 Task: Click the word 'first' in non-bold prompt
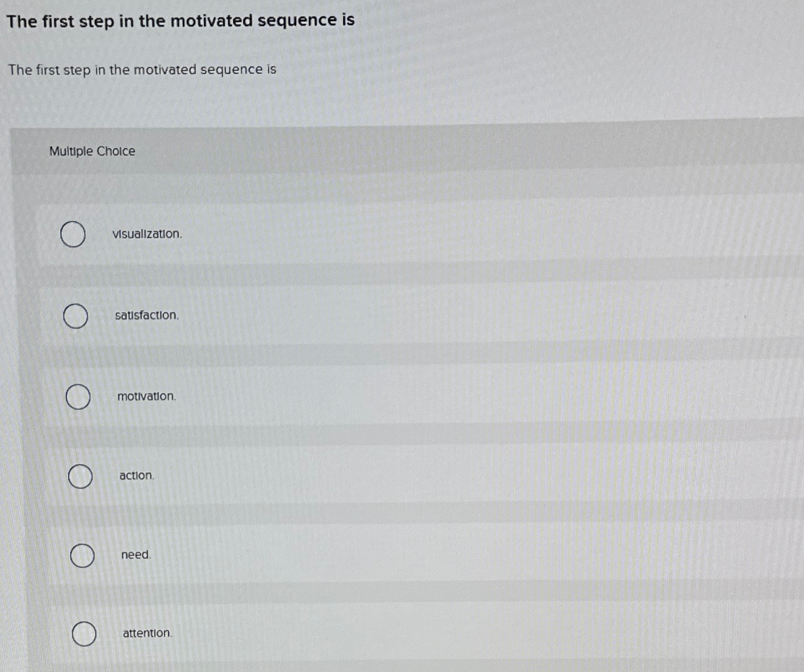(48, 70)
